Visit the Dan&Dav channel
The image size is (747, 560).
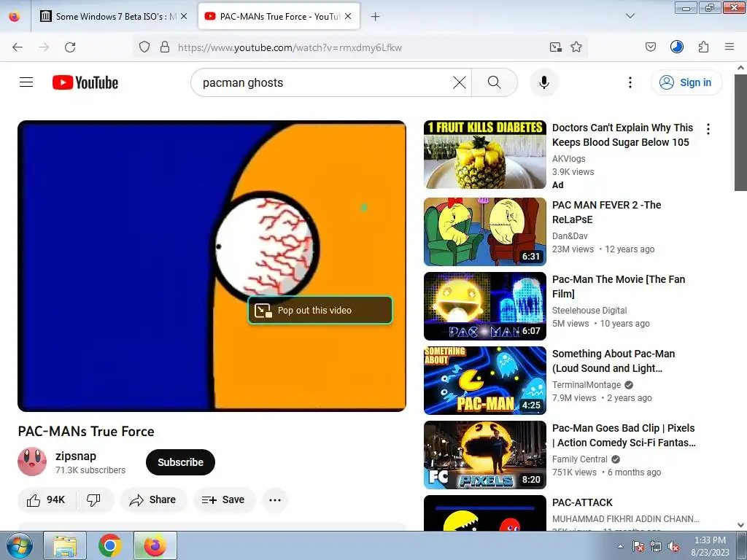[x=570, y=236]
